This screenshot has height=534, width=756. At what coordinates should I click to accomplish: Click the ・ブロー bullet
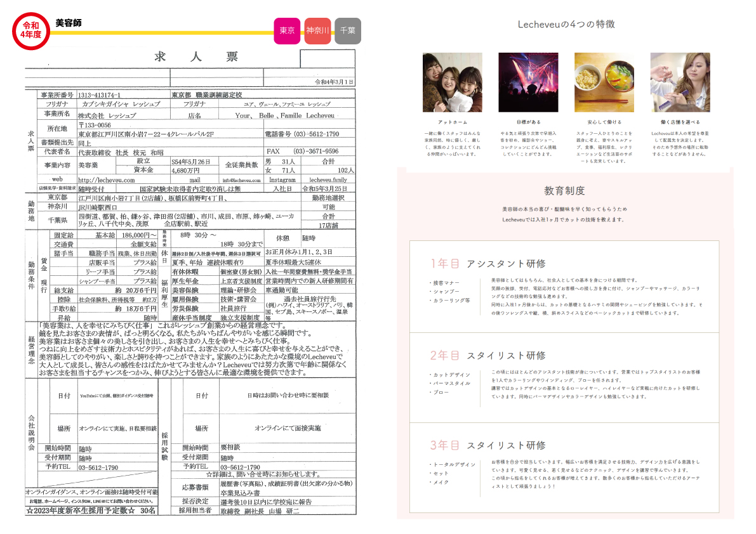click(439, 393)
